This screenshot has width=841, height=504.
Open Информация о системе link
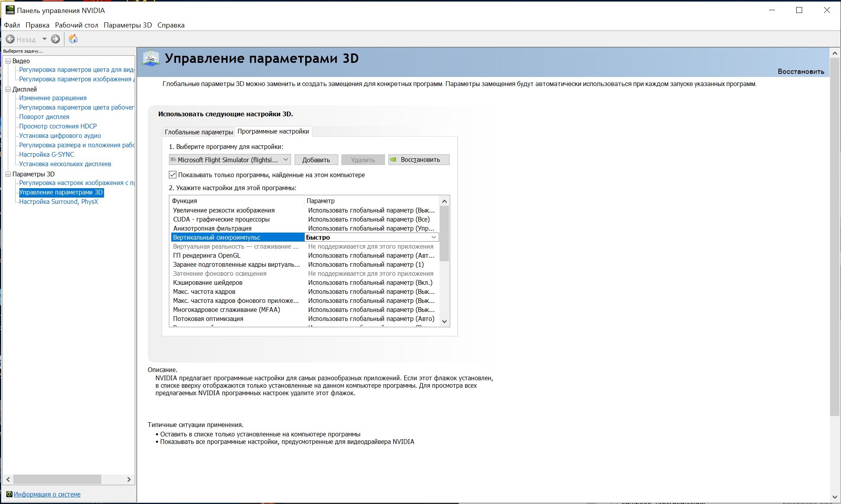[47, 494]
